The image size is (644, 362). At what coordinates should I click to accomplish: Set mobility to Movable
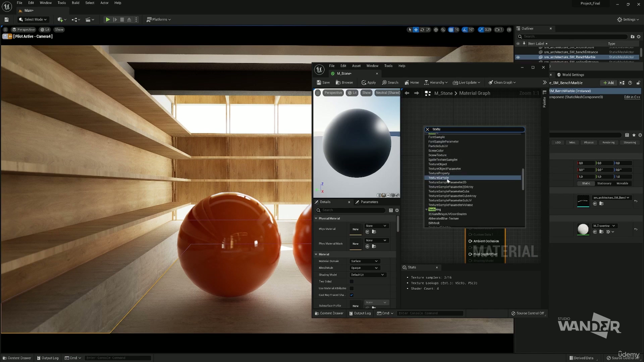(x=622, y=183)
